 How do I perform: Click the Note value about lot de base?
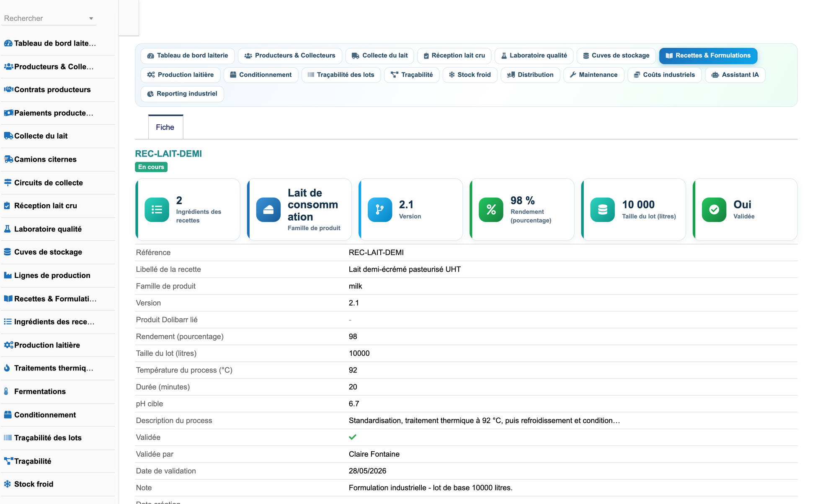coord(431,488)
